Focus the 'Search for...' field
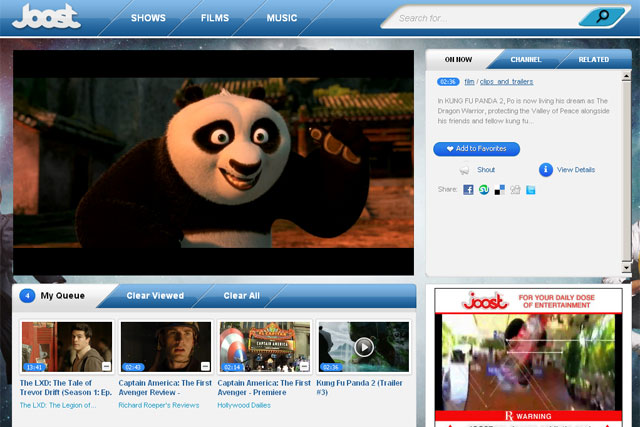The width and height of the screenshot is (640, 427). click(482, 18)
